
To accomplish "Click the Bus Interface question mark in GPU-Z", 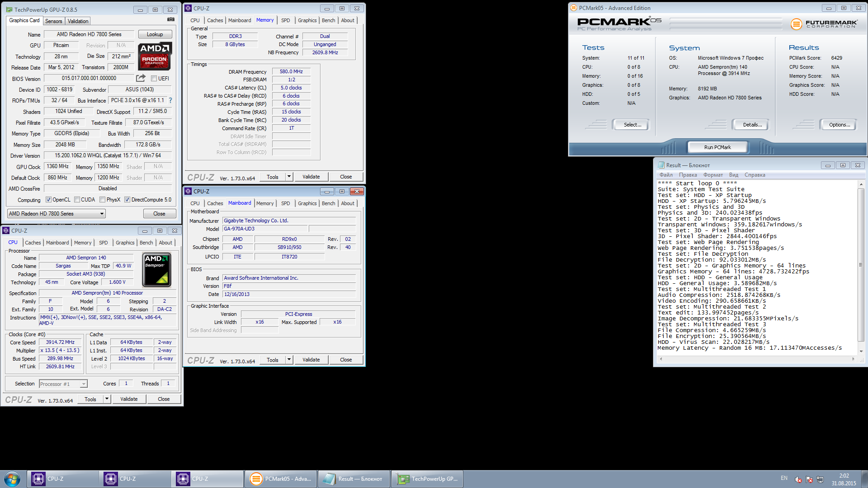I will [x=170, y=100].
